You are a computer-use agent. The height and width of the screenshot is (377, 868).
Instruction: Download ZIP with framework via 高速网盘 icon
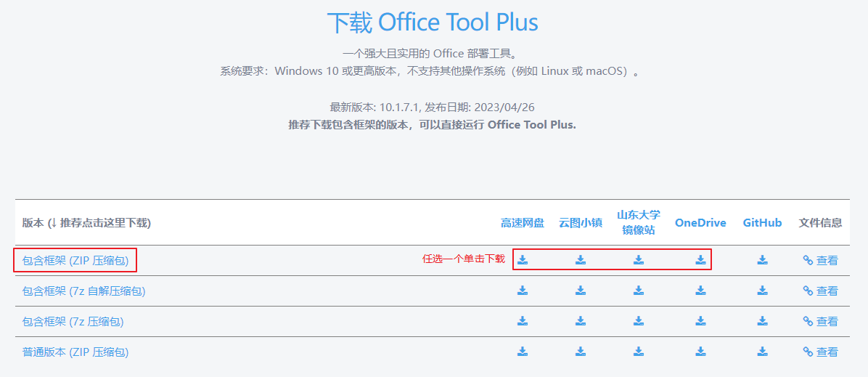523,259
